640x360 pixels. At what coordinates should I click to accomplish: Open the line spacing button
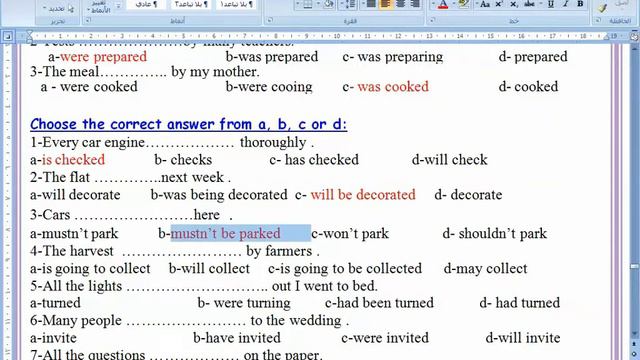click(x=350, y=4)
